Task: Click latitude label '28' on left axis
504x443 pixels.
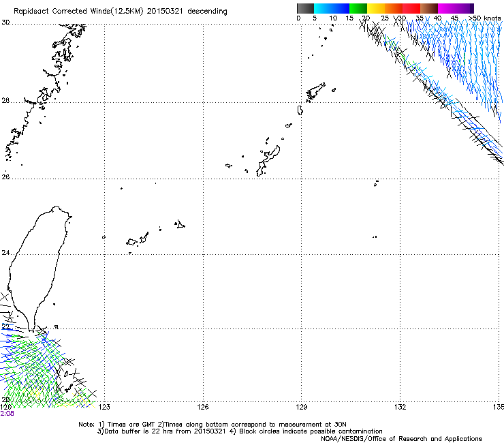Action: 5,100
